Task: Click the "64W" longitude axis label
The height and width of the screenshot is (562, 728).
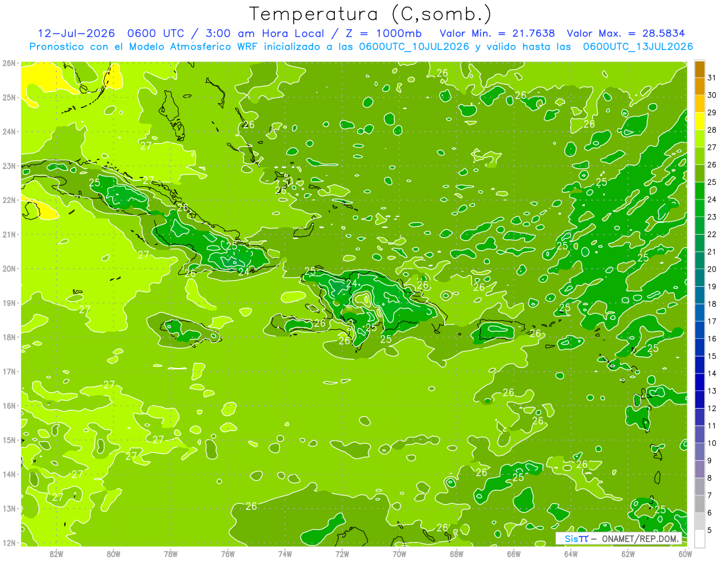Action: (x=571, y=554)
